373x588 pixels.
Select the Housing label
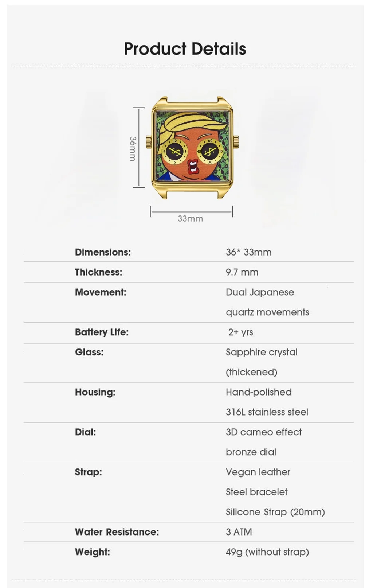95,392
